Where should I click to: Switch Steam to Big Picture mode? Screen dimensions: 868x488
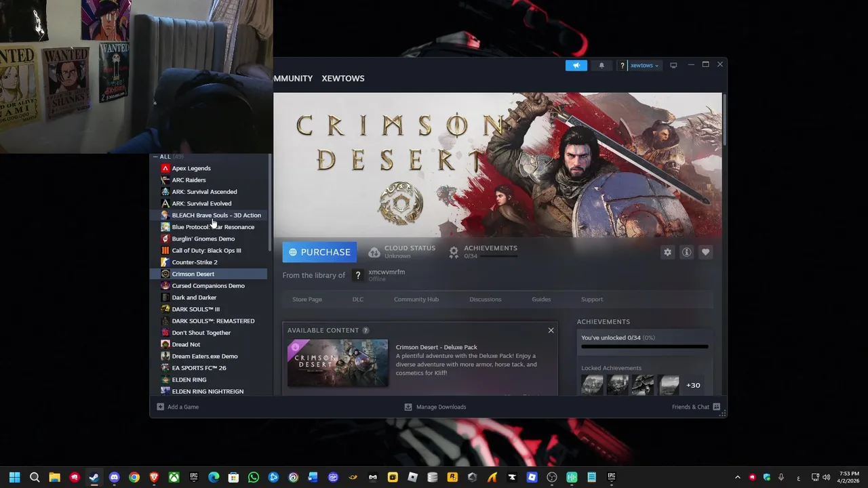[x=673, y=65]
